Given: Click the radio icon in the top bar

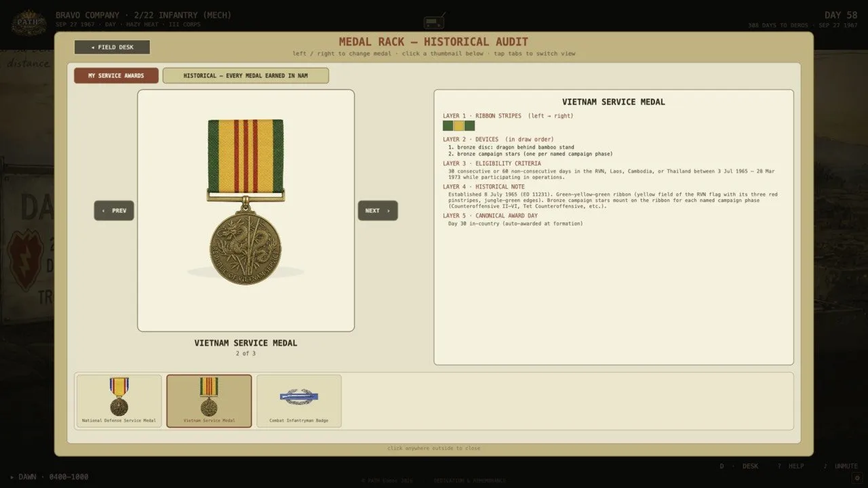Looking at the screenshot, I should coord(434,22).
